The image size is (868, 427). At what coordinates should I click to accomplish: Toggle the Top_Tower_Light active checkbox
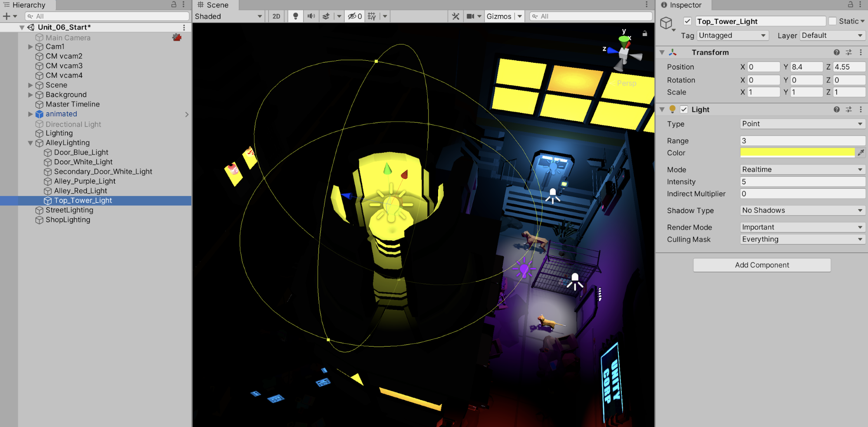coord(687,21)
